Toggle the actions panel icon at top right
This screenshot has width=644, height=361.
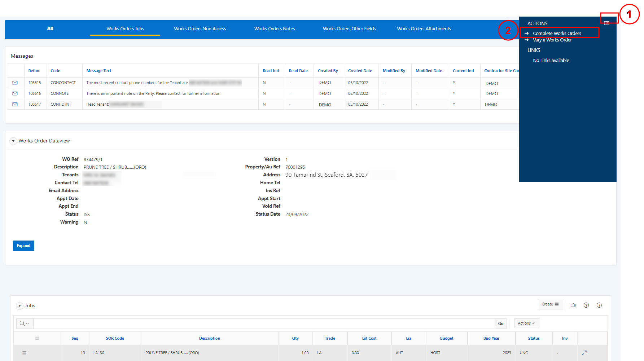click(x=607, y=23)
